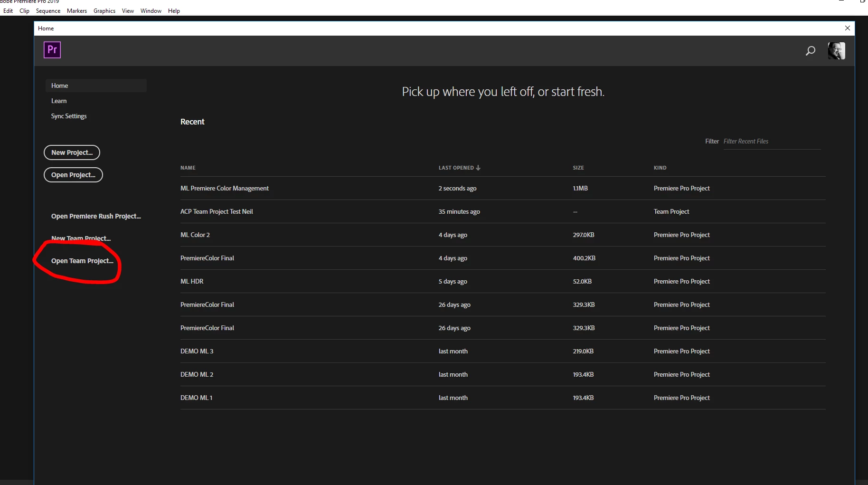Open the Edit menu
Screen dimensions: 868x485
[8, 11]
